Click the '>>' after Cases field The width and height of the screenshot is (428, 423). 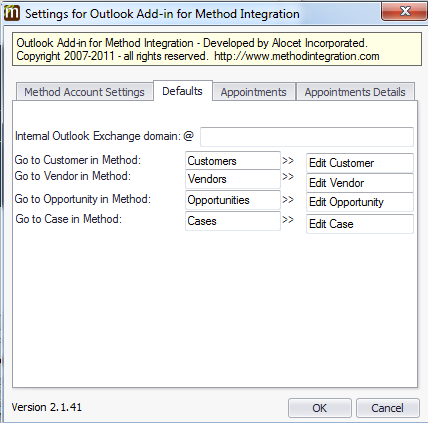(x=288, y=220)
